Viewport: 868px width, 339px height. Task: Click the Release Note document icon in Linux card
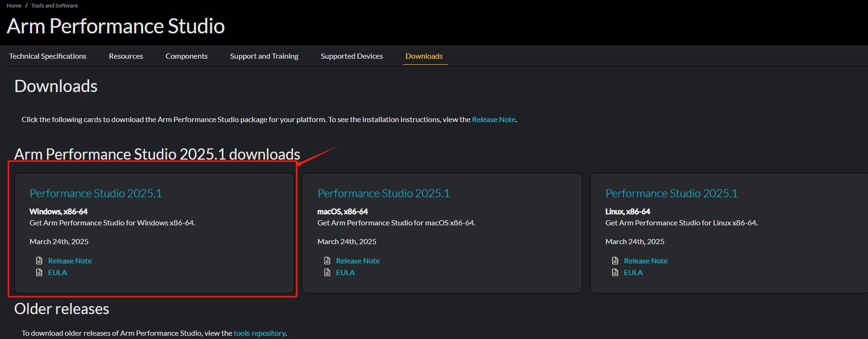pyautogui.click(x=615, y=261)
